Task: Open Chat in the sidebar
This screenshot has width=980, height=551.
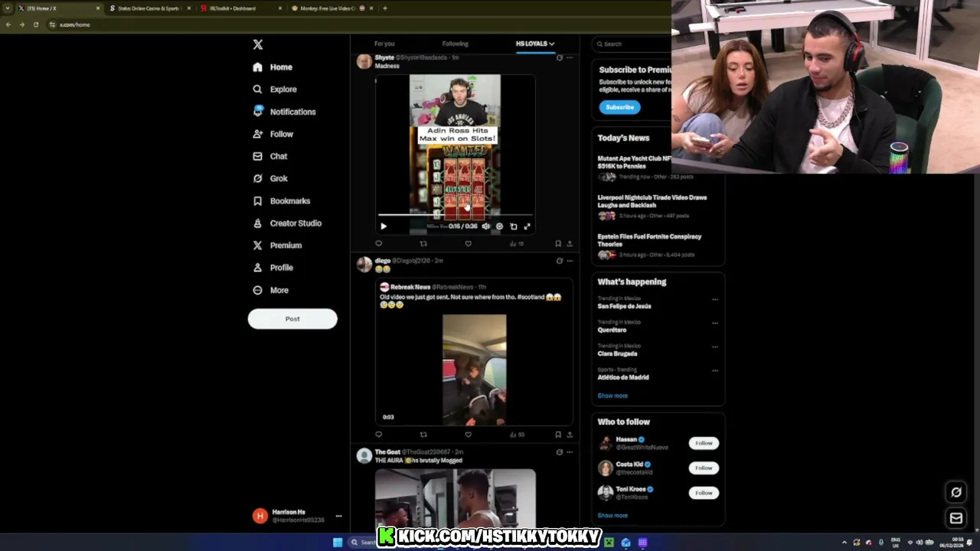Action: pyautogui.click(x=270, y=156)
